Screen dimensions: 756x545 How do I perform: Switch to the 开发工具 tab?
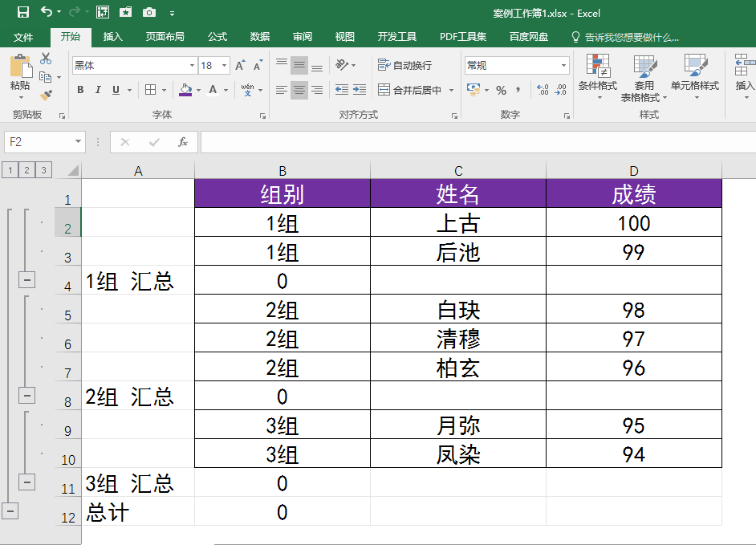[396, 37]
